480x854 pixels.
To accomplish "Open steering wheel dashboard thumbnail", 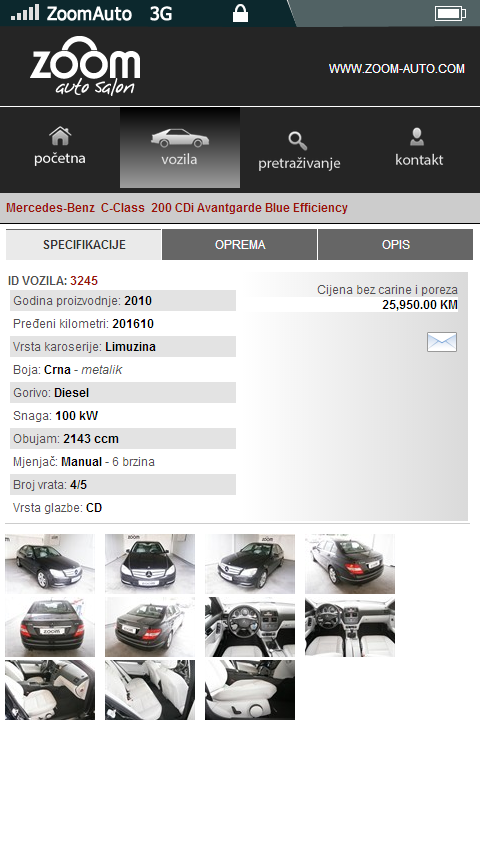I will point(250,627).
